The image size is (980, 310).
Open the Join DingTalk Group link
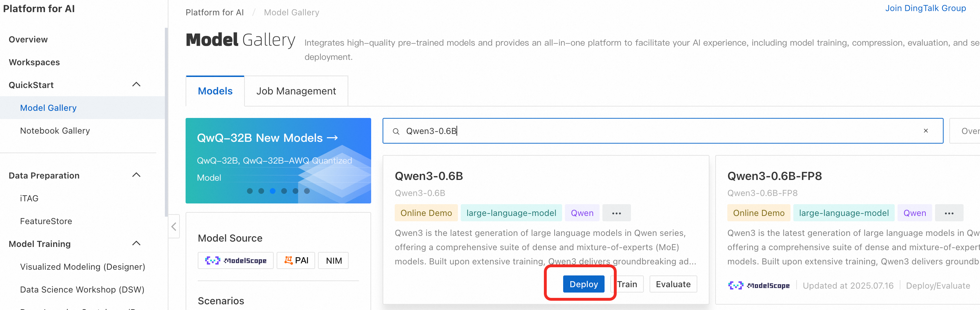coord(925,8)
